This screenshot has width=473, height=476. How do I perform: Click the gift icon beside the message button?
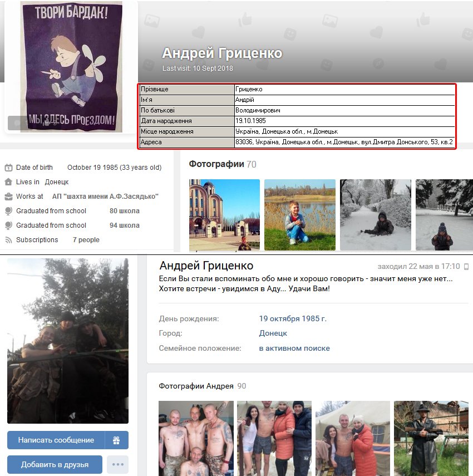pos(116,440)
